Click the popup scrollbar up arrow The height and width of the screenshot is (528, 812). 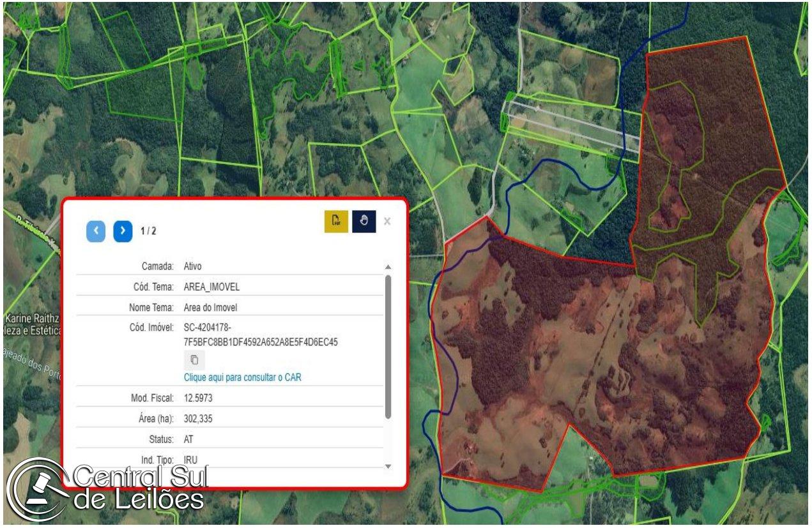click(x=387, y=266)
